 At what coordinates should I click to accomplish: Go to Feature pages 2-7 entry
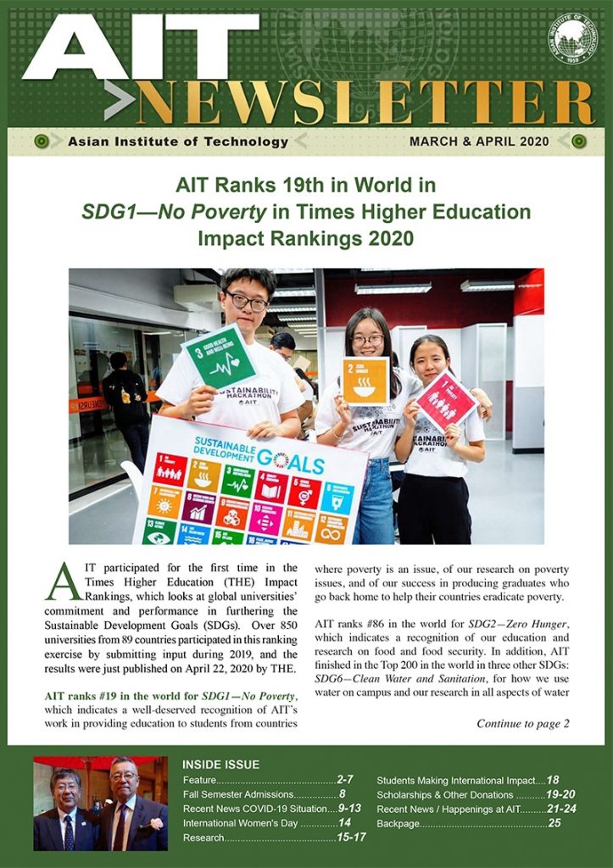(x=268, y=780)
